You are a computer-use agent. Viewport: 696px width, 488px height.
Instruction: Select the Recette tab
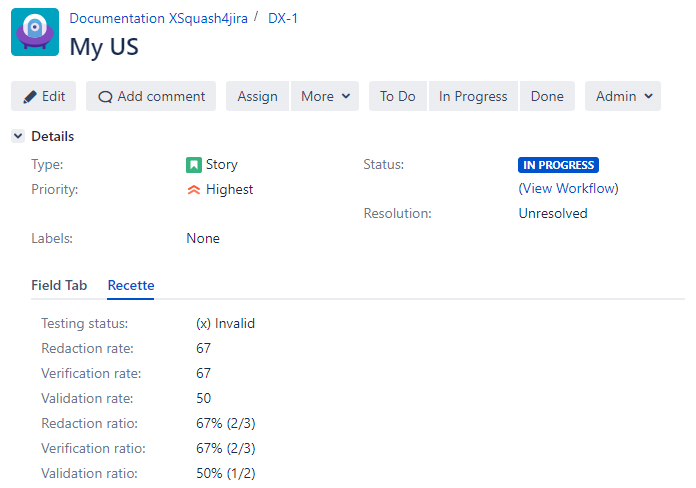pyautogui.click(x=131, y=285)
